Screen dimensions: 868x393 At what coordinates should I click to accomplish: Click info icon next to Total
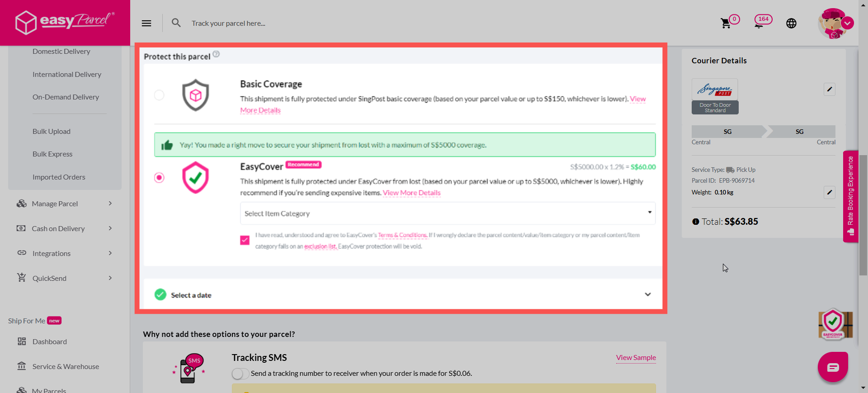[695, 222]
